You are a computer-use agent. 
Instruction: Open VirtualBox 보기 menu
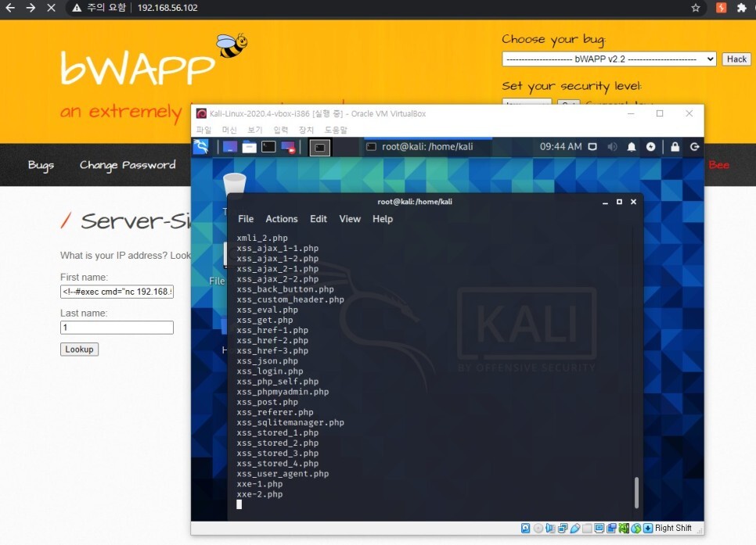(255, 130)
